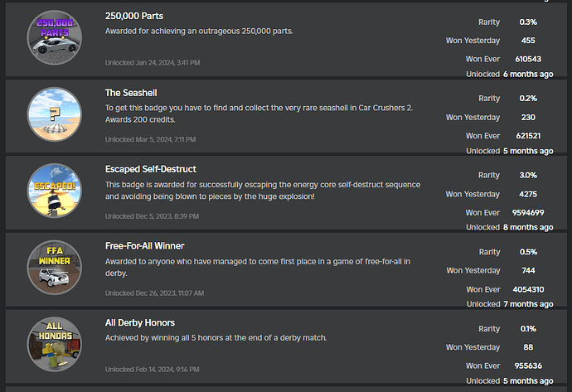This screenshot has height=392, width=572.
Task: Click The Seashell badge title
Action: coord(131,93)
